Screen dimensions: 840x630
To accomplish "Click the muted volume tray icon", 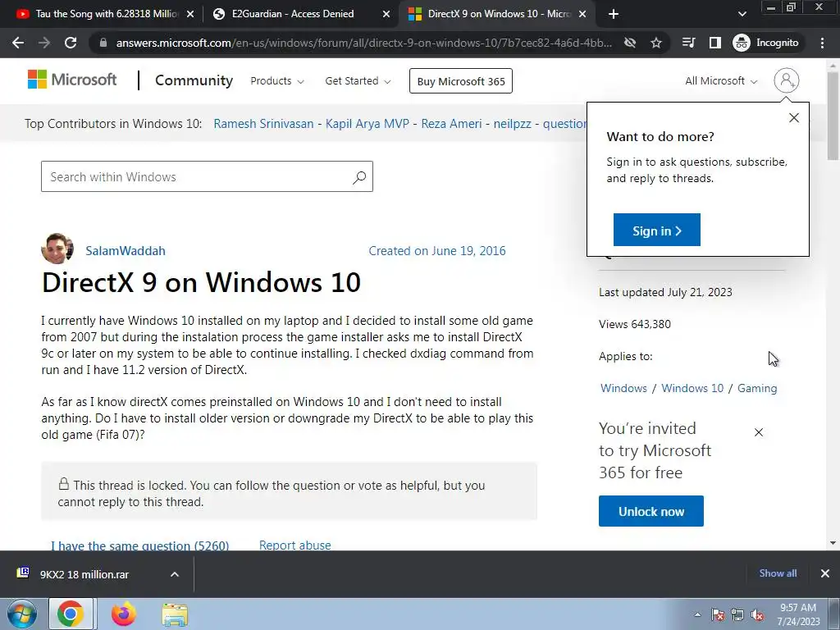I will [757, 615].
